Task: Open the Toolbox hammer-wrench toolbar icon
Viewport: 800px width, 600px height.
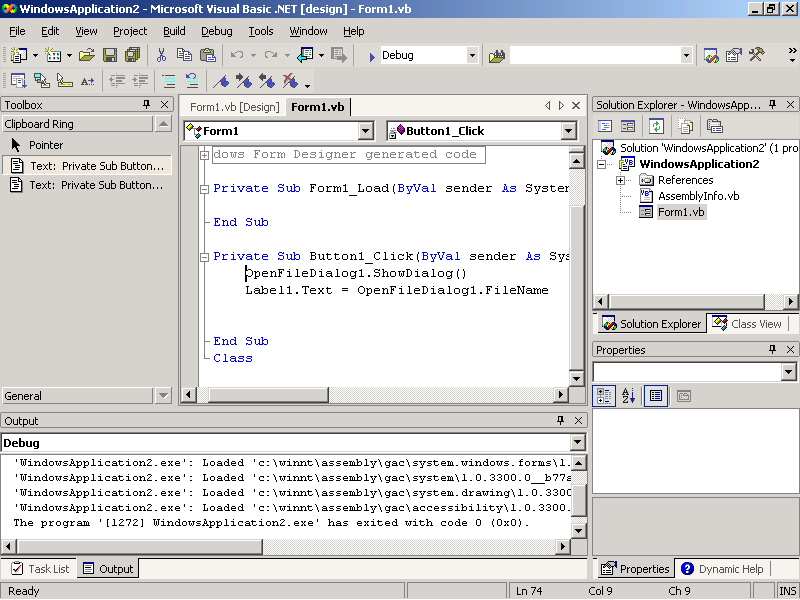Action: [757, 55]
